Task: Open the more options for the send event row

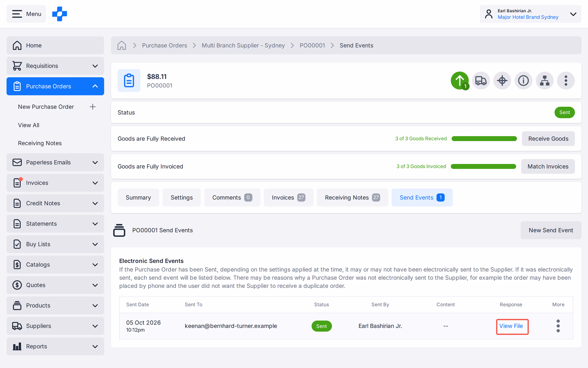Action: tap(558, 326)
